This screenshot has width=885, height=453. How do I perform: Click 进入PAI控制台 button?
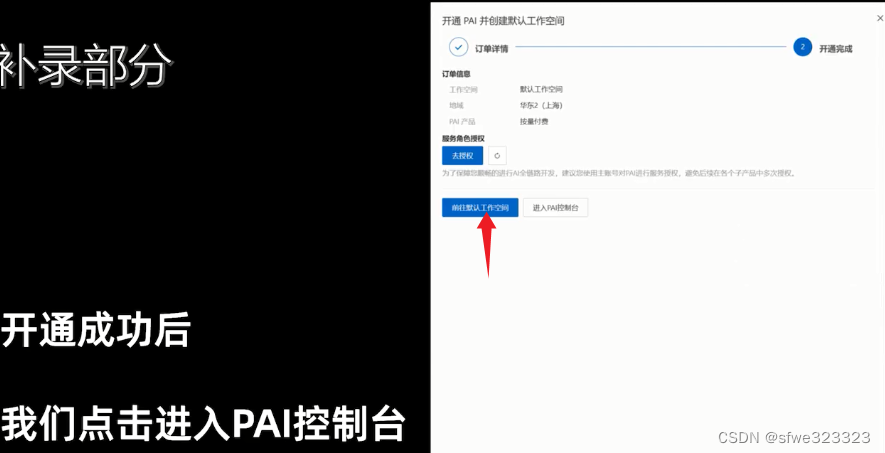(x=555, y=208)
